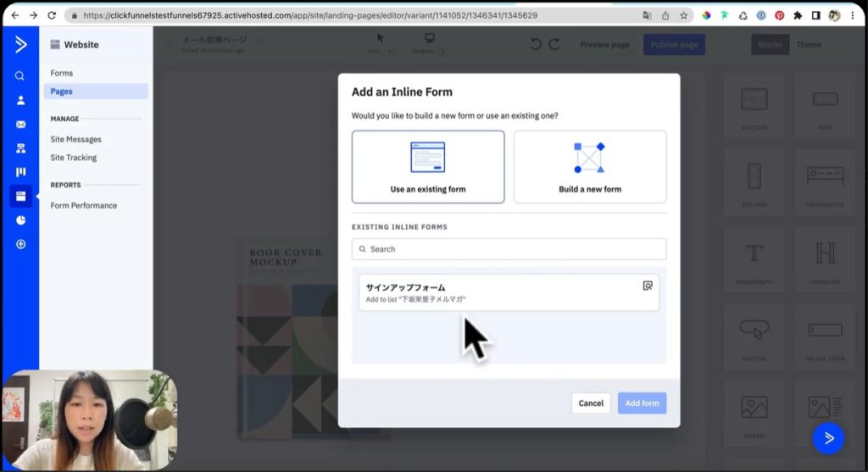Open Automations icon in left sidebar

[20, 148]
